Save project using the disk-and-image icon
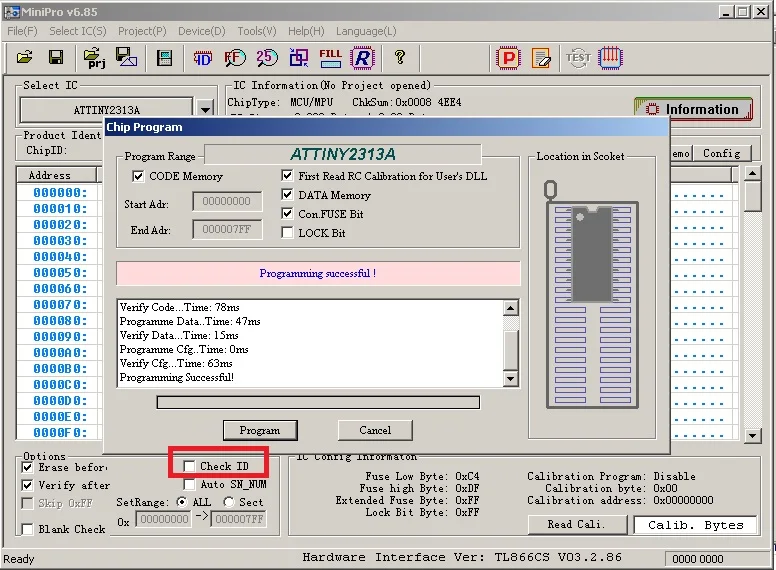Screen dimensions: 776x570 pyautogui.click(x=126, y=57)
